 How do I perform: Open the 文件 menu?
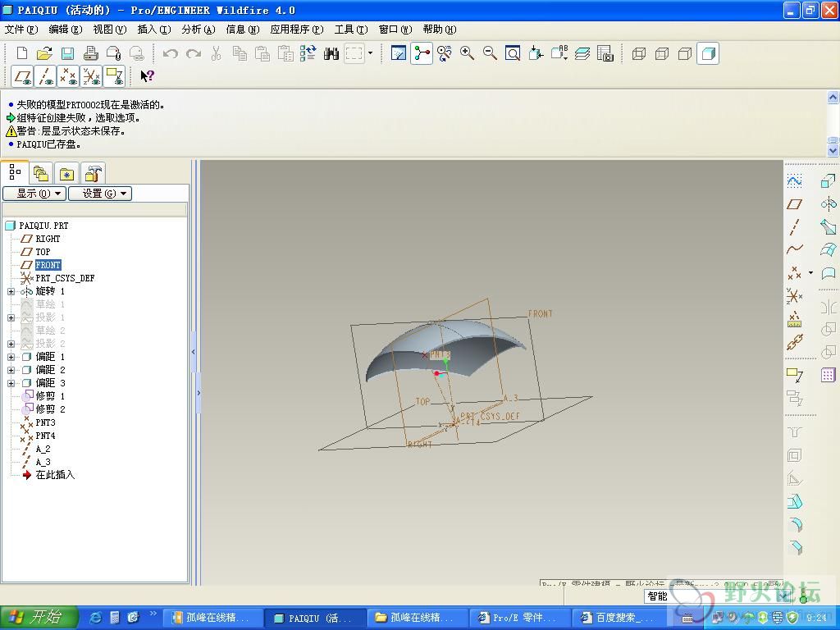(x=21, y=30)
